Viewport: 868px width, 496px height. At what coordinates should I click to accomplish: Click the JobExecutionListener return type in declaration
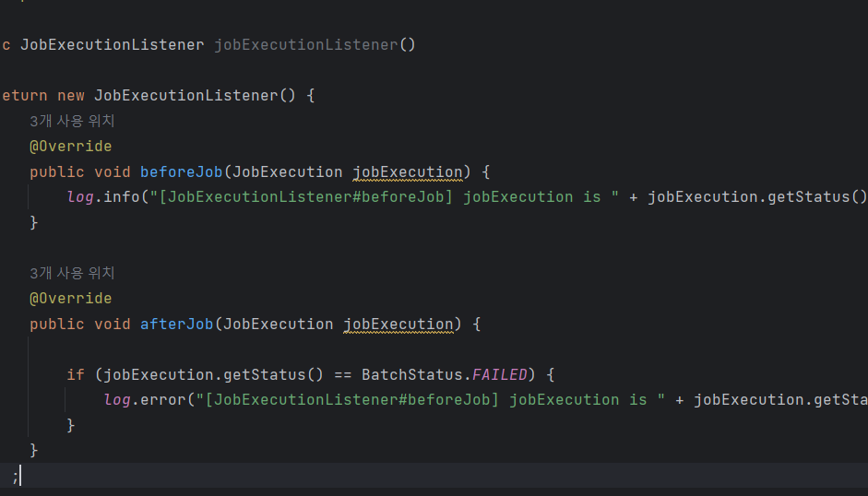(x=113, y=45)
